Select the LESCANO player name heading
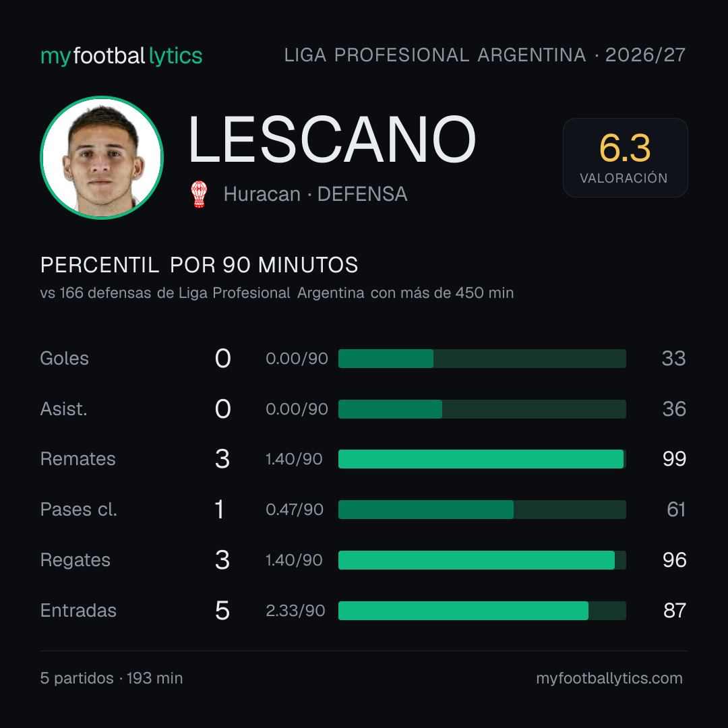This screenshot has width=728, height=728. 332,140
